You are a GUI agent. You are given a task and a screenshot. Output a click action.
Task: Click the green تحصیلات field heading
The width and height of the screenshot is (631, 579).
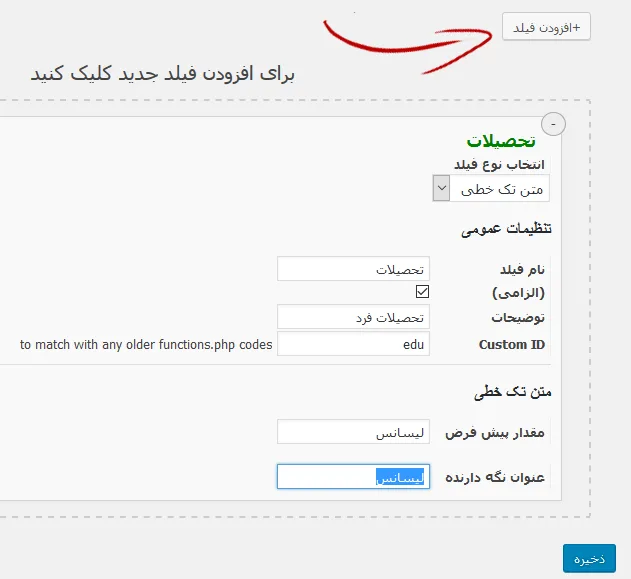[x=501, y=141]
